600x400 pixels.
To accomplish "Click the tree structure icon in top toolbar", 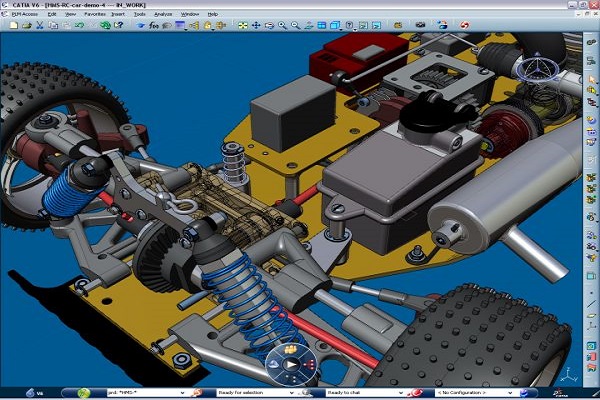I will click(x=194, y=26).
